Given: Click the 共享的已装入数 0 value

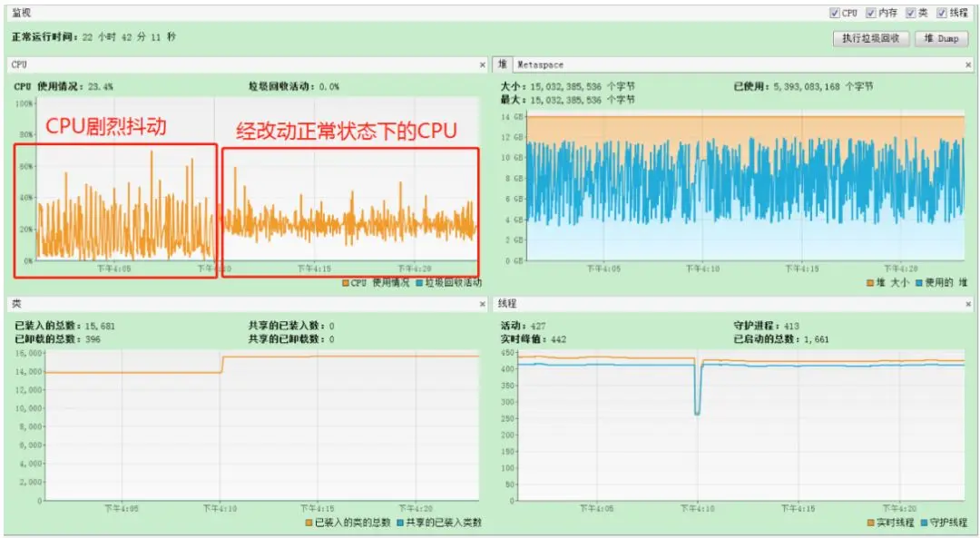Looking at the screenshot, I should [332, 327].
